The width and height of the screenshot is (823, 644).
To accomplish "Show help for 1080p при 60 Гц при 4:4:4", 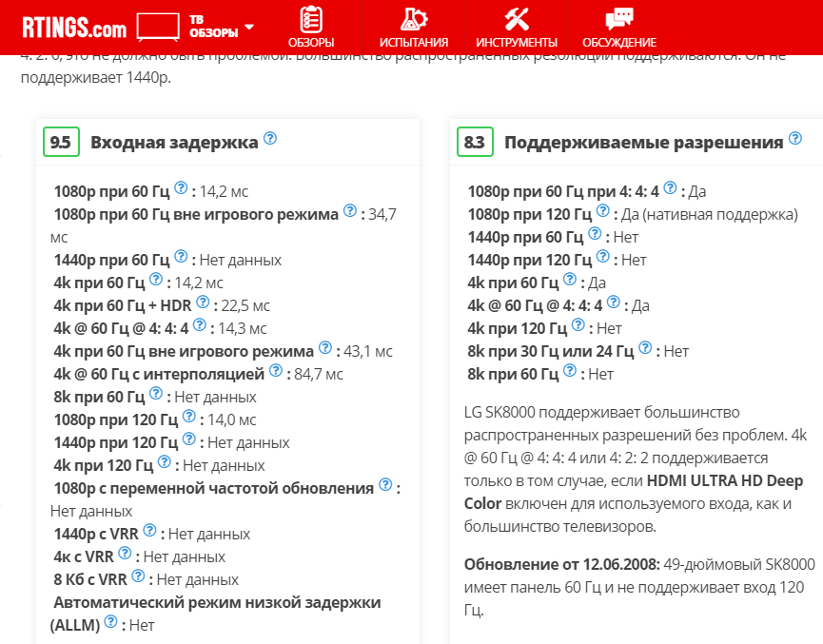I will [669, 188].
